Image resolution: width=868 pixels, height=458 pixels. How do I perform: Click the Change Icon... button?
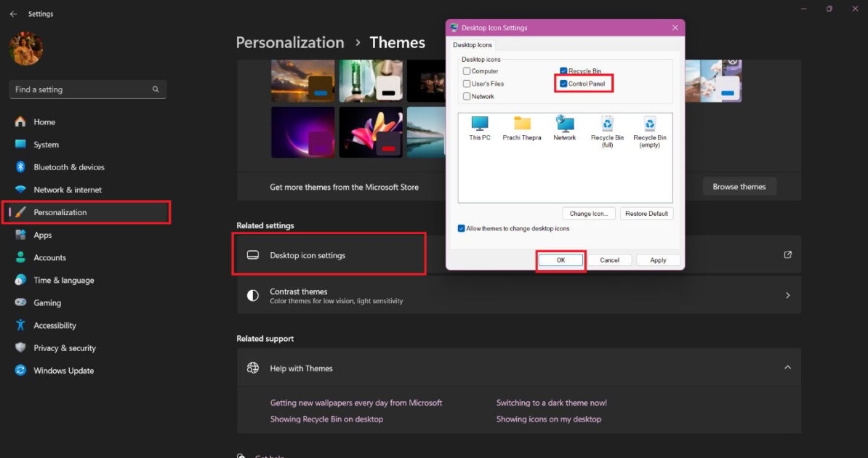(x=588, y=213)
